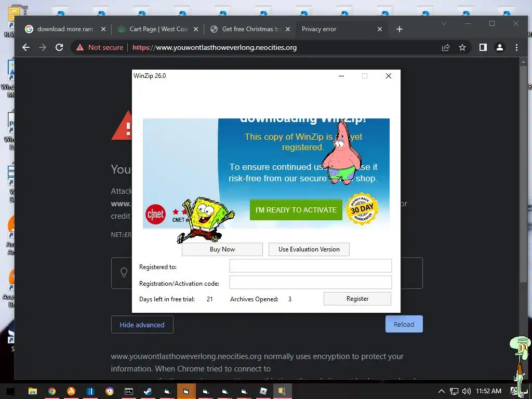Open the Windows Start button

pyautogui.click(x=10, y=391)
